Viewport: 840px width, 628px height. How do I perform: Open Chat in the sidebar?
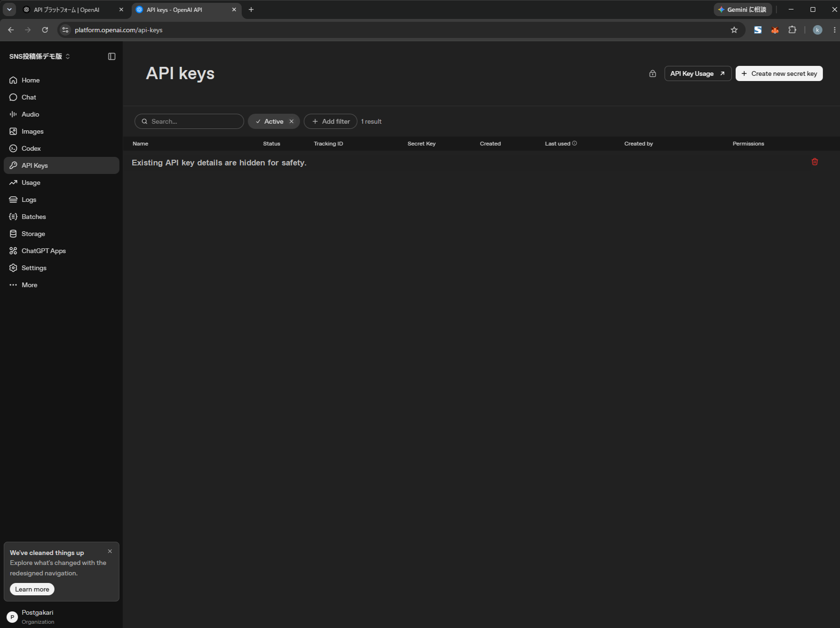(x=61, y=97)
